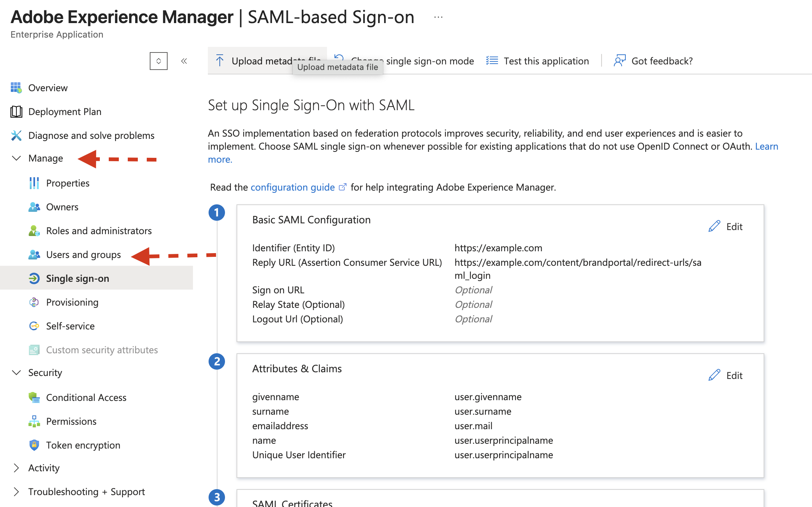The width and height of the screenshot is (812, 507).
Task: Click the Permissions hierarchy icon
Action: pyautogui.click(x=34, y=421)
